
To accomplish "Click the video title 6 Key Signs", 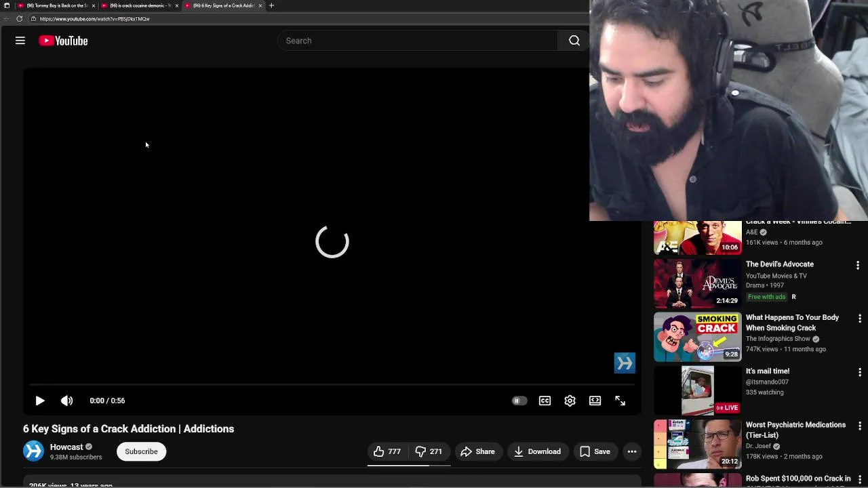I will click(128, 429).
